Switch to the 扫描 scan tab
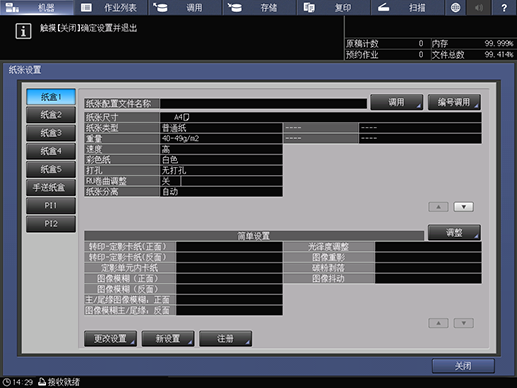The width and height of the screenshot is (517, 388). point(408,7)
